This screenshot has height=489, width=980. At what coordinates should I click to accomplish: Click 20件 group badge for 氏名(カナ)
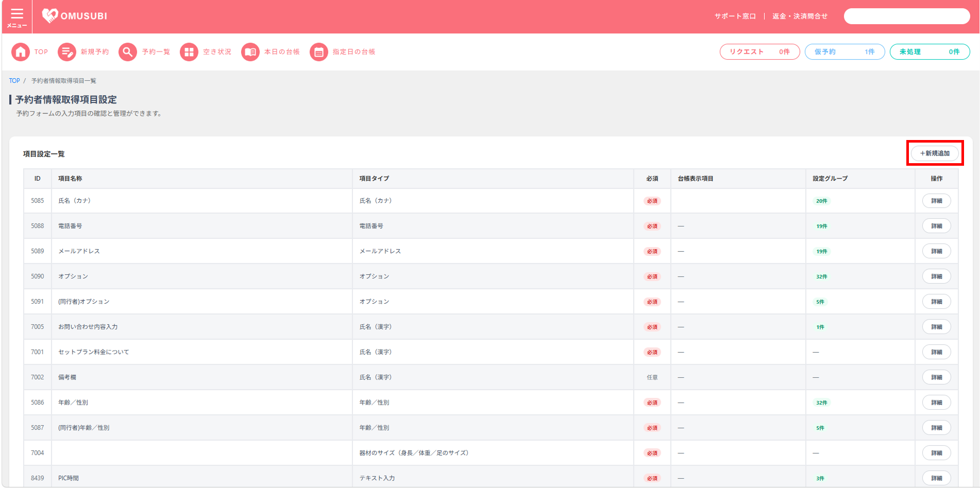pyautogui.click(x=821, y=201)
